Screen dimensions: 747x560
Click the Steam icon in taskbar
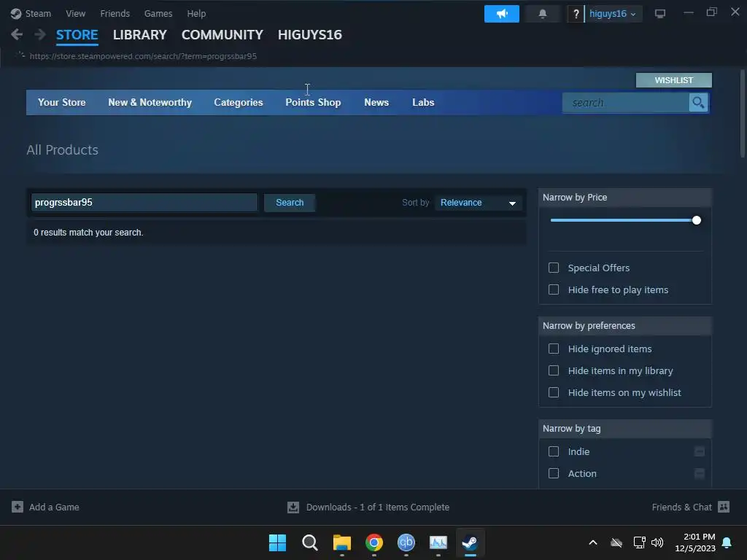point(471,542)
